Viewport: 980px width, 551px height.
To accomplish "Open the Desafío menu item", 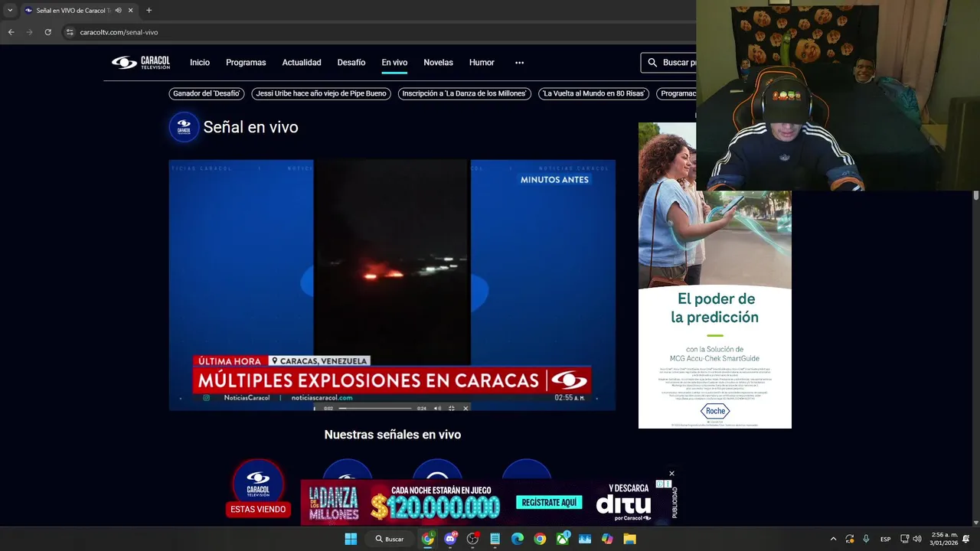I will (351, 63).
